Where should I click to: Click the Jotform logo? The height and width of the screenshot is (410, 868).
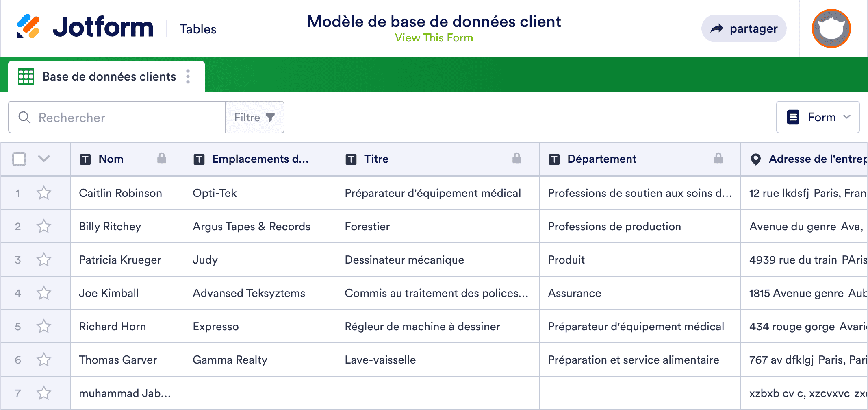tap(85, 27)
